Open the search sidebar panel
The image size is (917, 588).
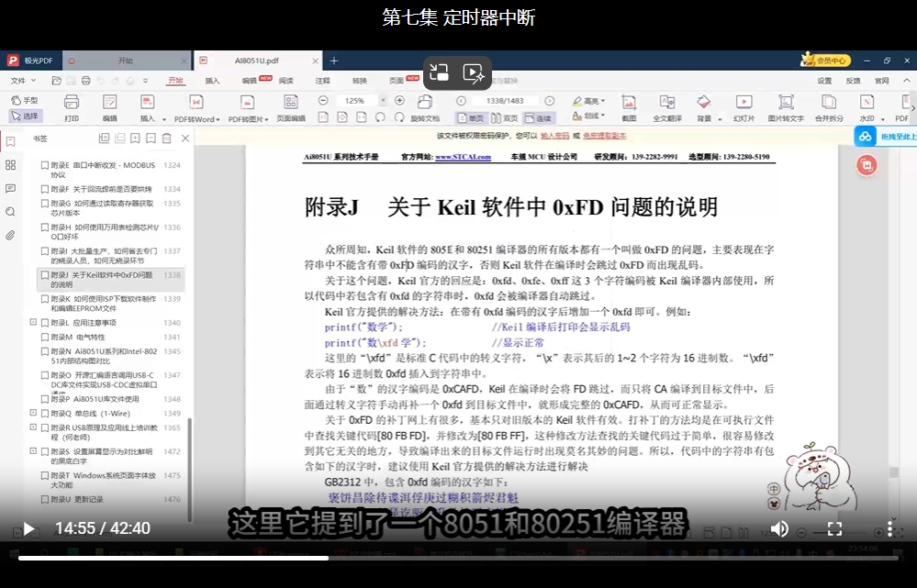(x=10, y=212)
